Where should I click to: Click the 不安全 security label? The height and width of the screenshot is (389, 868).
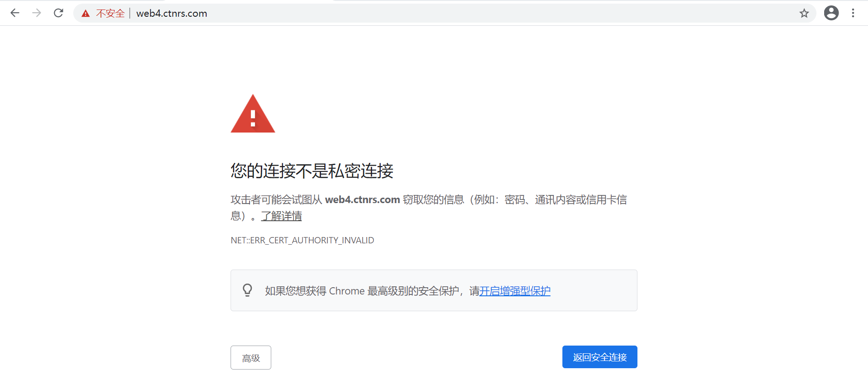[110, 14]
